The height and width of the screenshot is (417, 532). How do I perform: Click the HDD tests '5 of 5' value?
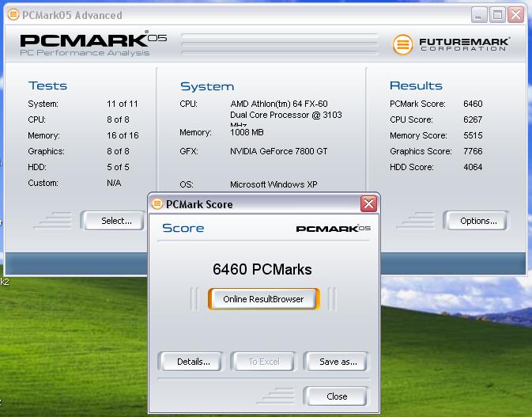[118, 167]
